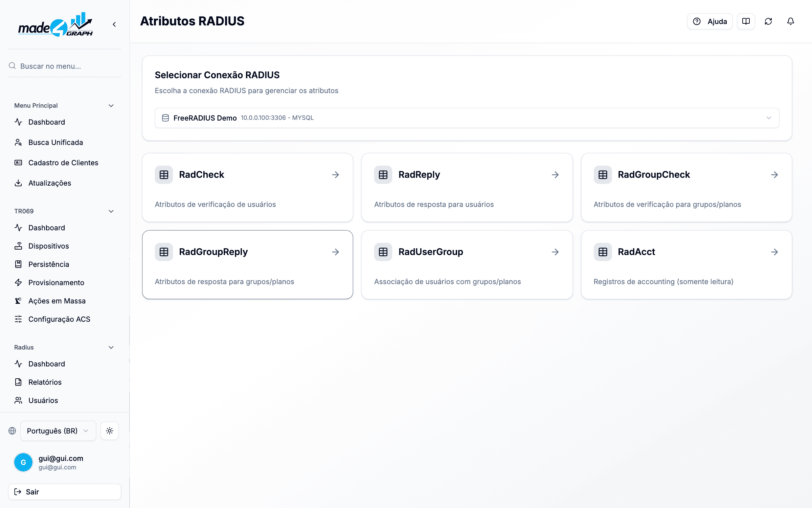Open the documentation book icon

[x=746, y=21]
